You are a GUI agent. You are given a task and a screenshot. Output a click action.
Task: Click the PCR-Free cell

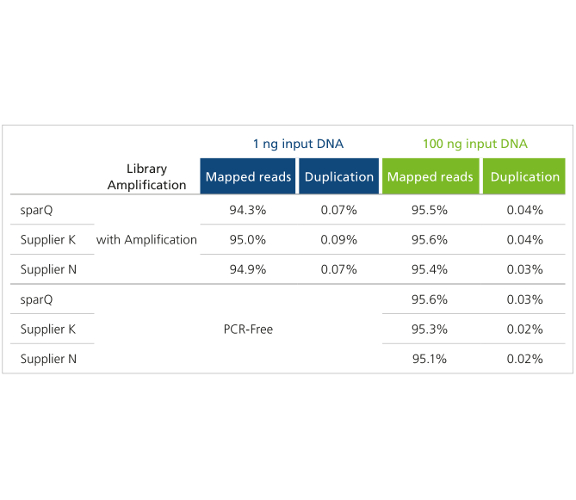[x=248, y=329]
